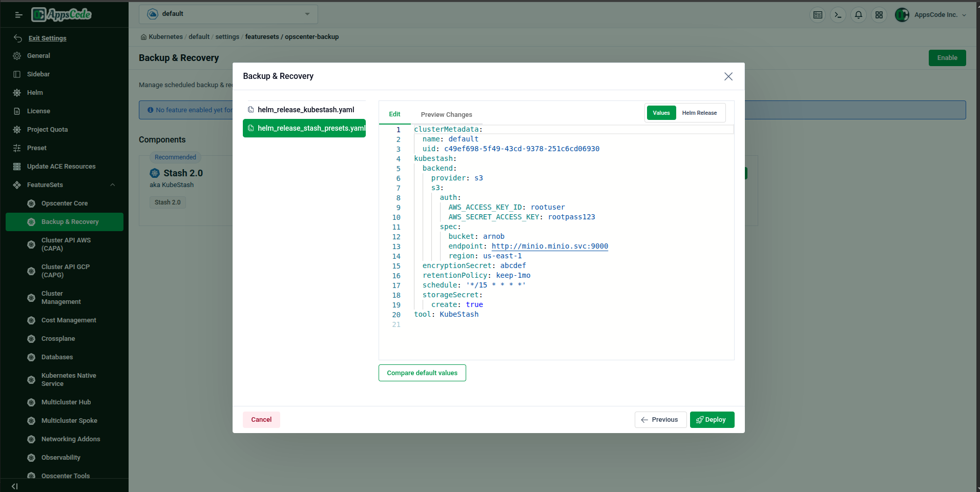The width and height of the screenshot is (980, 492).
Task: Click the Compare default values button
Action: [x=422, y=373]
